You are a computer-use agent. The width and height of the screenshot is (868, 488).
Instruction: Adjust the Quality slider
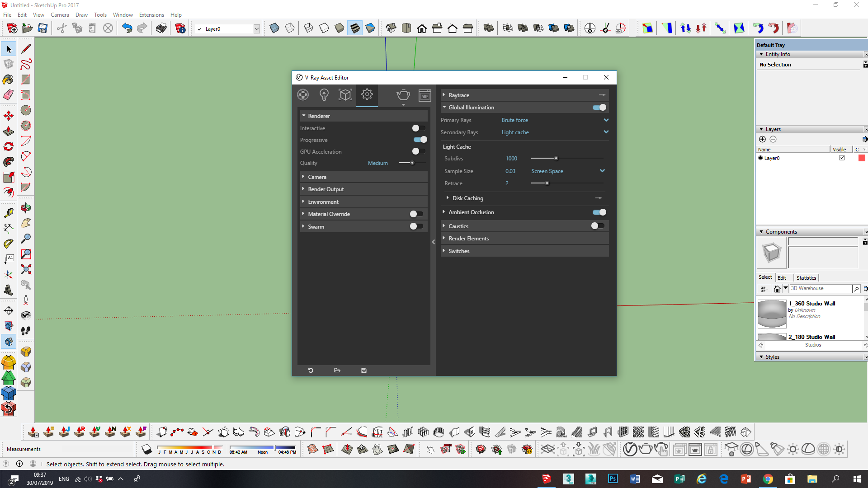pos(412,163)
